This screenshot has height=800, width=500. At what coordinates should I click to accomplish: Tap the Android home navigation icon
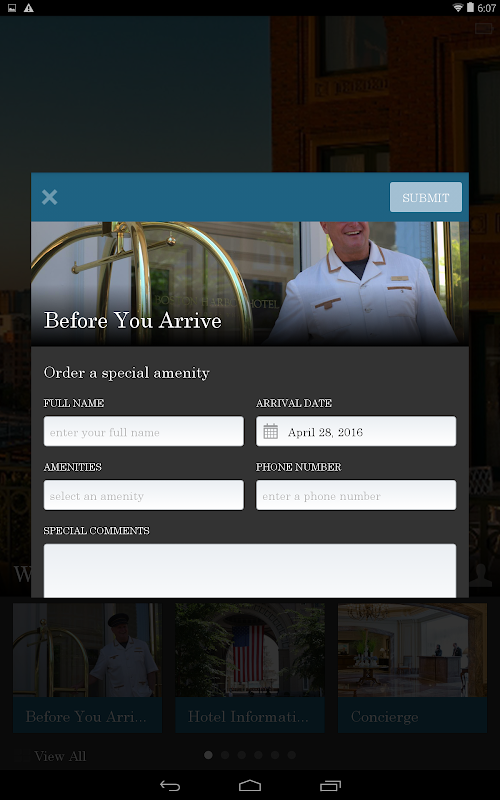pyautogui.click(x=249, y=785)
